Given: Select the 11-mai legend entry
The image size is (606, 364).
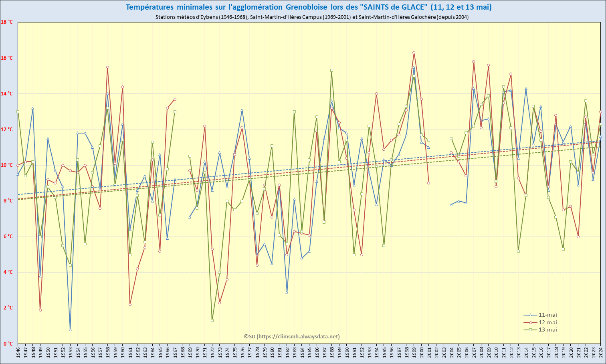Looking at the screenshot, I should (x=540, y=315).
